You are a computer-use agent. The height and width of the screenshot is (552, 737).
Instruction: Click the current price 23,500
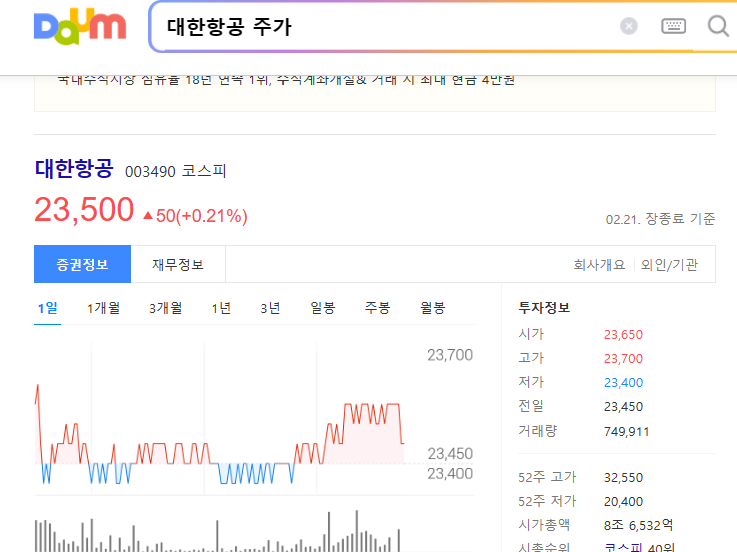click(x=84, y=210)
